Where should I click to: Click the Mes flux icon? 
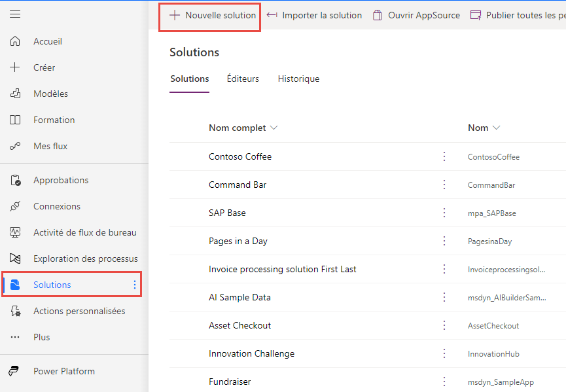click(x=15, y=146)
